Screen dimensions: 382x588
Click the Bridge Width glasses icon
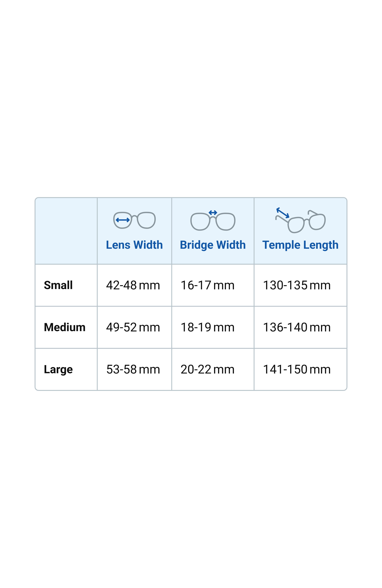click(213, 220)
